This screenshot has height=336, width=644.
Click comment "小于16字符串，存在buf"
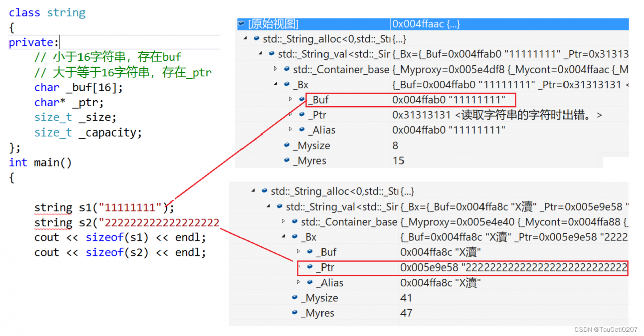click(x=108, y=57)
